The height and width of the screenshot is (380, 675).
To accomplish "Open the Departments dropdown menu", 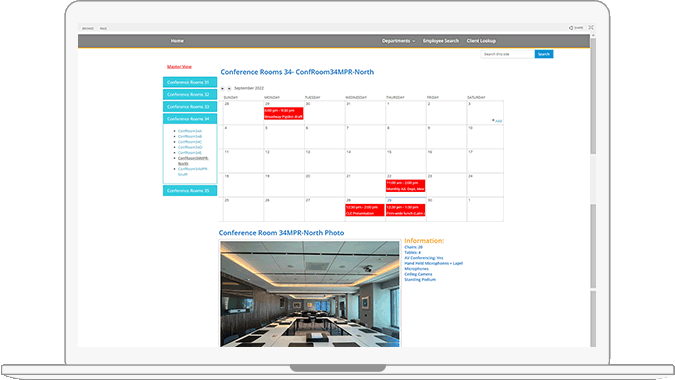I will (398, 41).
